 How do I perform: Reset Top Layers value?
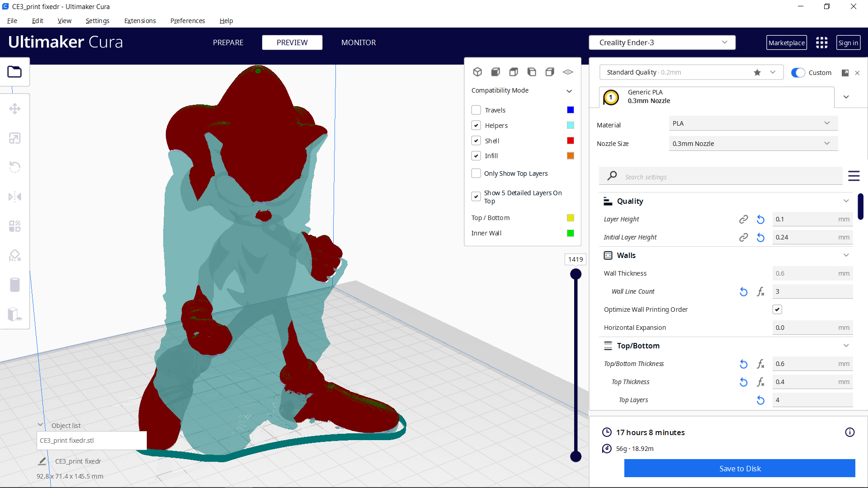pyautogui.click(x=761, y=400)
